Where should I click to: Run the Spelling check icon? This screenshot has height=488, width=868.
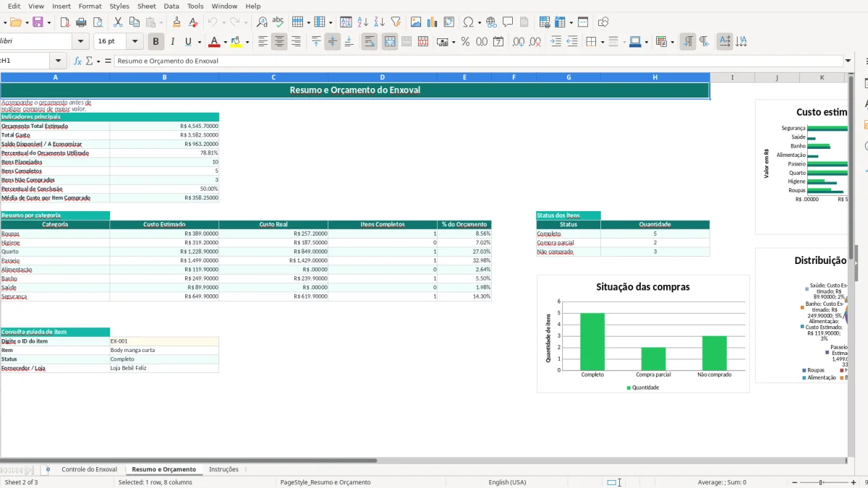click(278, 22)
